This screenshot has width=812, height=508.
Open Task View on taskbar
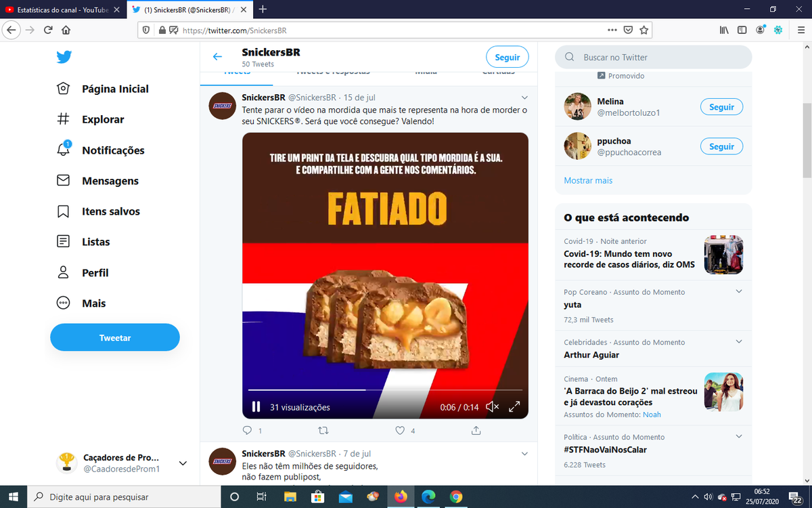261,496
